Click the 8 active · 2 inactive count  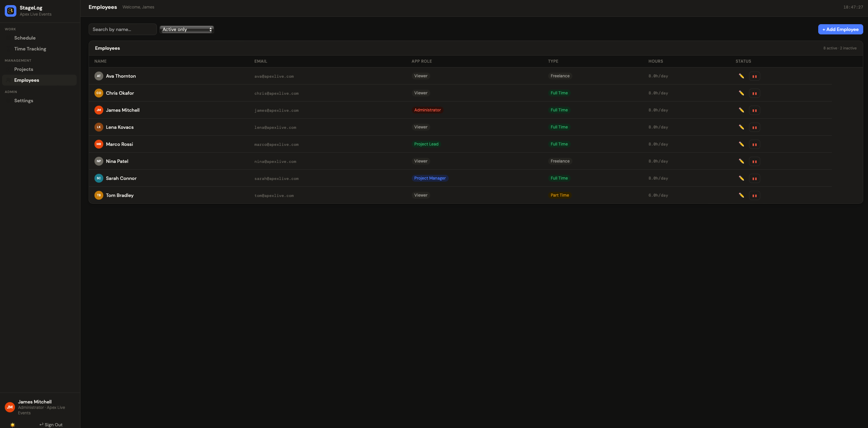[840, 48]
